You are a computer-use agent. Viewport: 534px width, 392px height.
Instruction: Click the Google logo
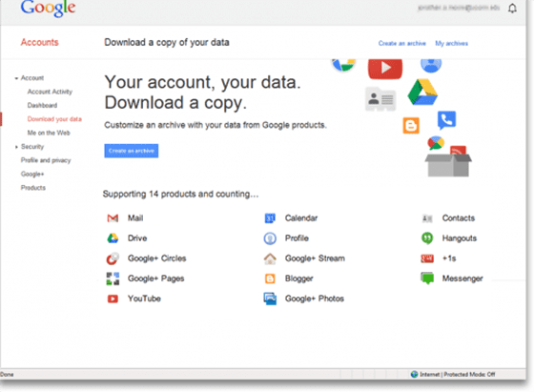(x=48, y=9)
